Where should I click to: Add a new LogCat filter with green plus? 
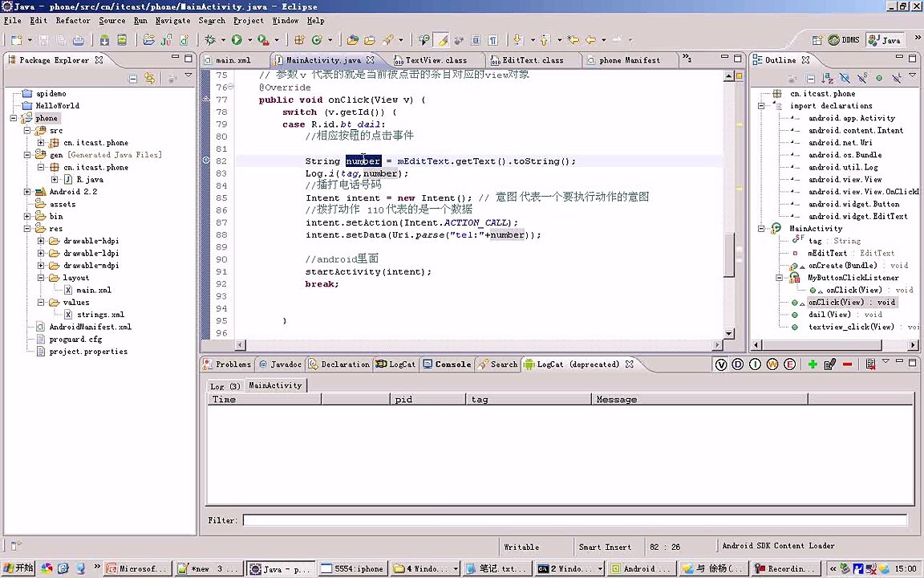(813, 364)
